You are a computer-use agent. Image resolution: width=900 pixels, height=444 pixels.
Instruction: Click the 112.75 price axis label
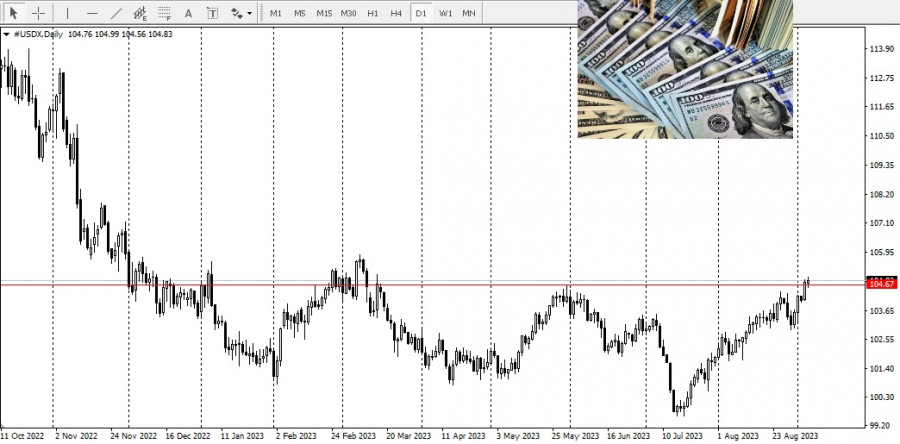pyautogui.click(x=882, y=78)
